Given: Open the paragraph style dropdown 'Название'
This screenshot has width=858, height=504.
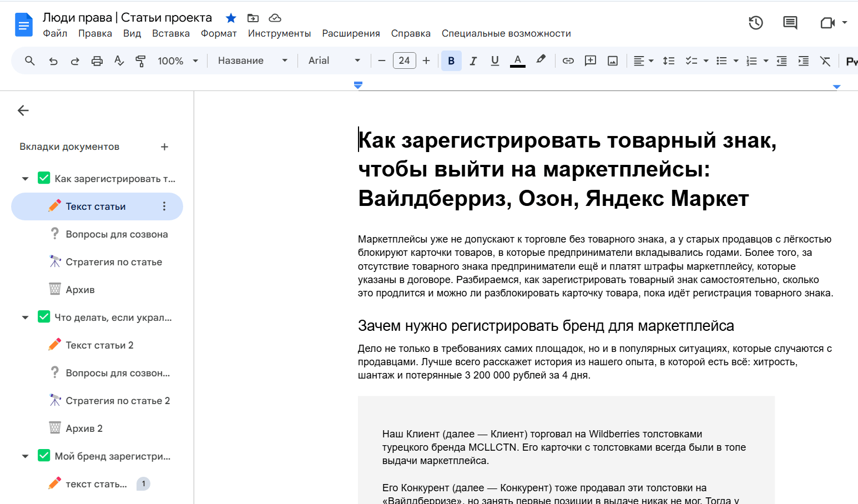Looking at the screenshot, I should tap(253, 61).
